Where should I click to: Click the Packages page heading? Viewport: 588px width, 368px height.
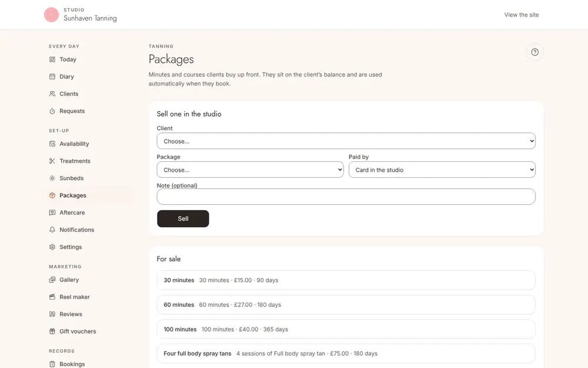click(171, 59)
